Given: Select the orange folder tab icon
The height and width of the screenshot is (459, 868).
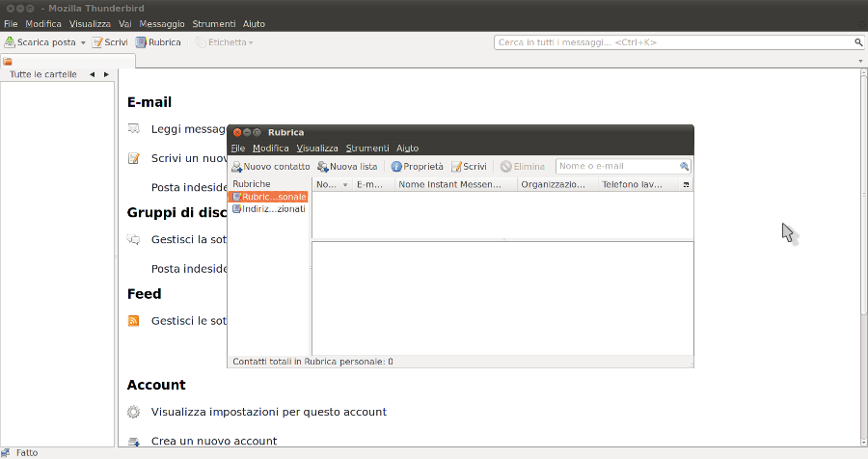Looking at the screenshot, I should pyautogui.click(x=8, y=62).
